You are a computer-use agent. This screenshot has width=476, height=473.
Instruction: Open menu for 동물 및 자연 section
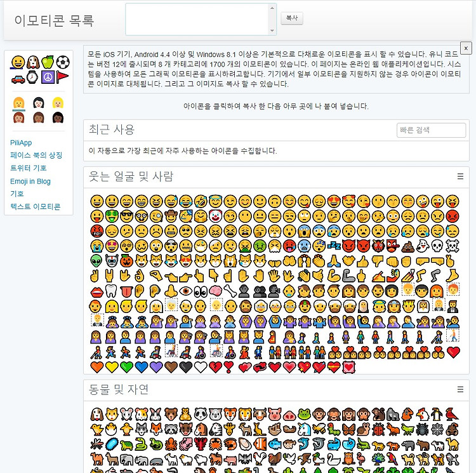click(x=460, y=389)
